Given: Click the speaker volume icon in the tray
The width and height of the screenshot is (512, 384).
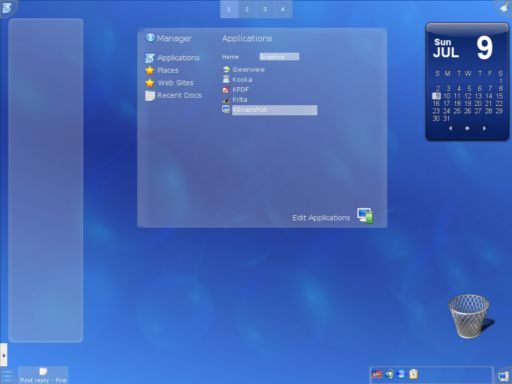Looking at the screenshot, I should [x=389, y=374].
